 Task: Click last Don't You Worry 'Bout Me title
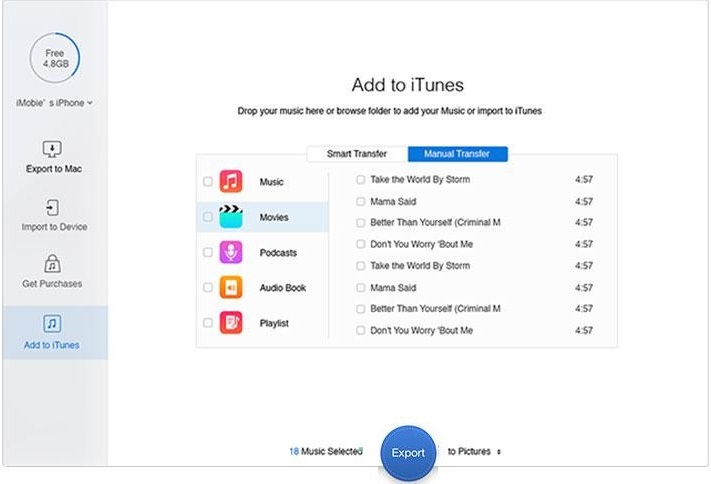(x=421, y=330)
